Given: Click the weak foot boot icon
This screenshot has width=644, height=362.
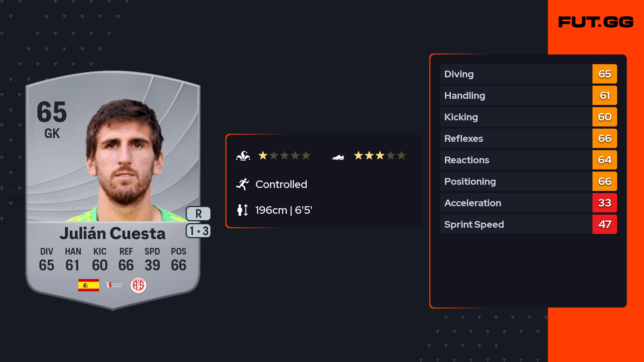Looking at the screenshot, I should tap(338, 157).
